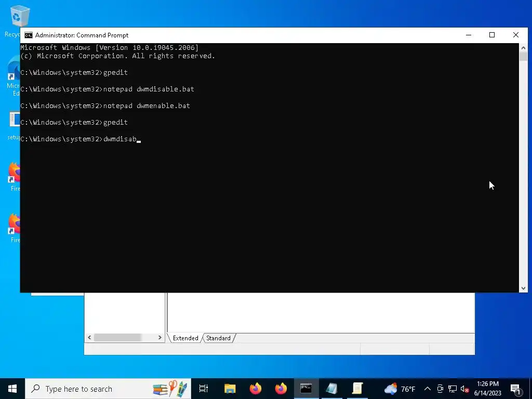Click right scroll arrow in the background tree pane
This screenshot has height=399, width=532.
[160, 338]
